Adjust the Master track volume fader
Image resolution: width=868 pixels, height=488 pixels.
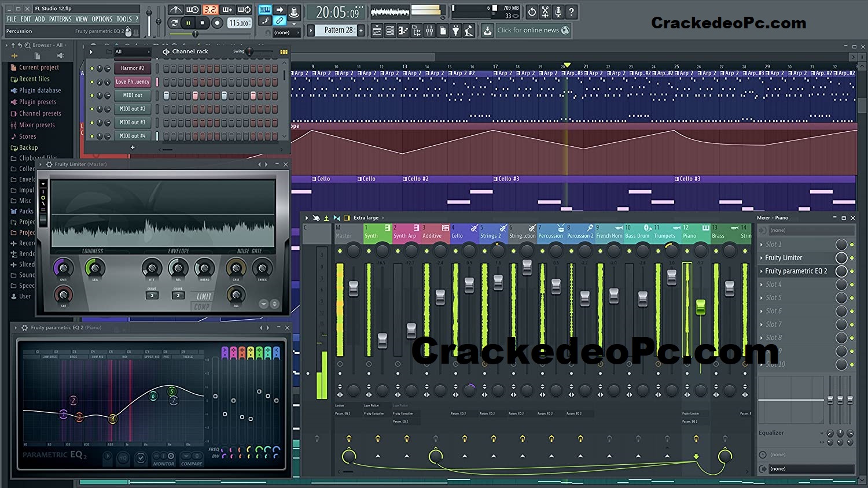[354, 288]
